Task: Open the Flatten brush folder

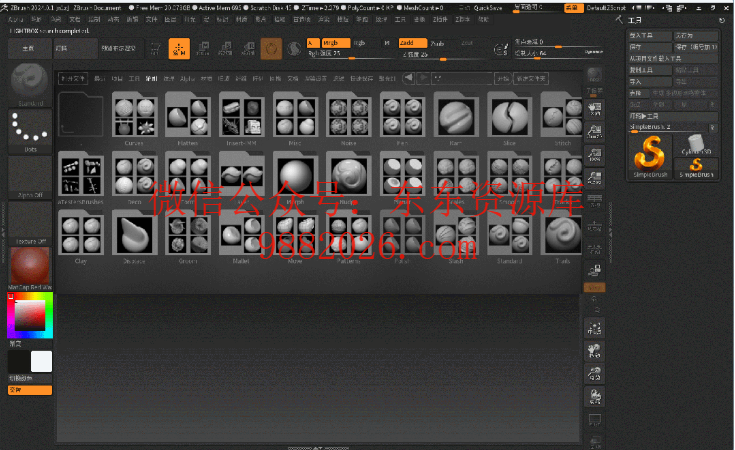Action: [x=188, y=117]
